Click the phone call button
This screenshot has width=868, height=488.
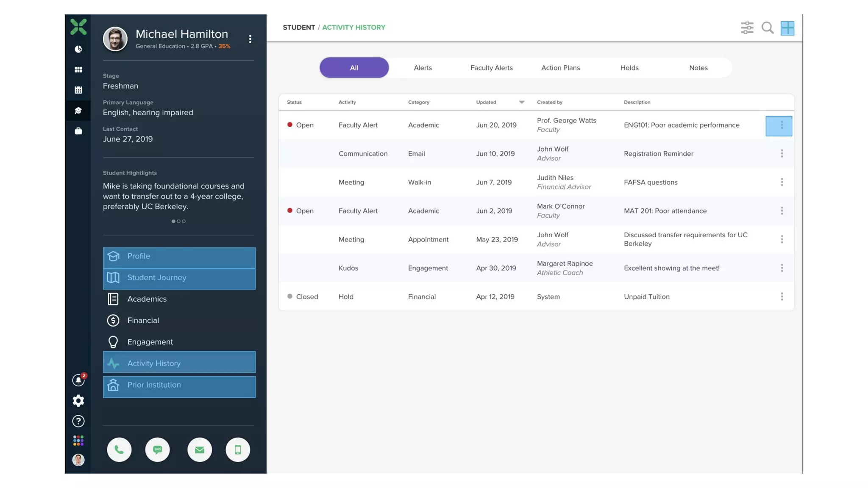[x=119, y=449]
